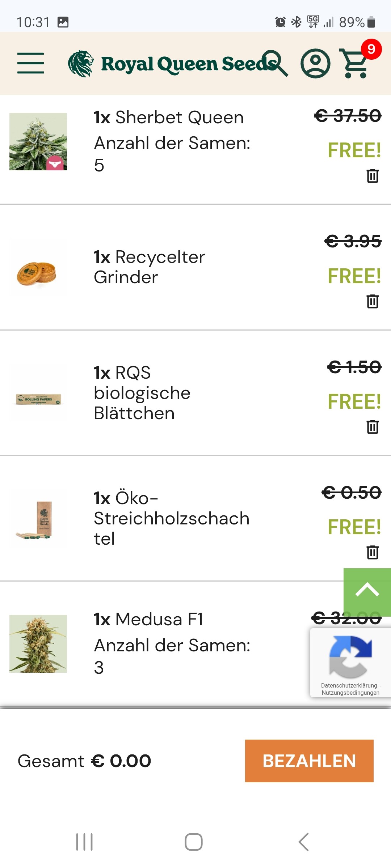Tap the Android back navigation button
391x868 pixels.
pos(303,842)
